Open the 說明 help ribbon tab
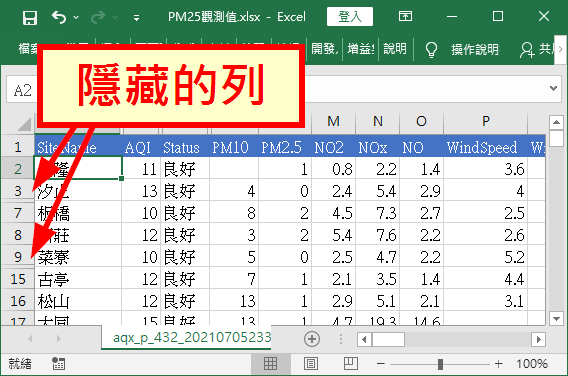Screen dimensions: 568x376 click(395, 49)
